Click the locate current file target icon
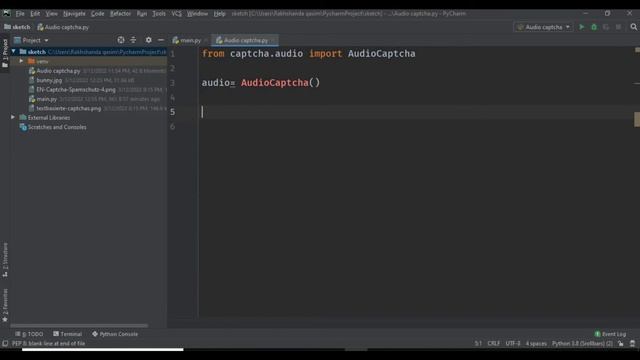Image resolution: width=640 pixels, height=360 pixels. (x=121, y=40)
